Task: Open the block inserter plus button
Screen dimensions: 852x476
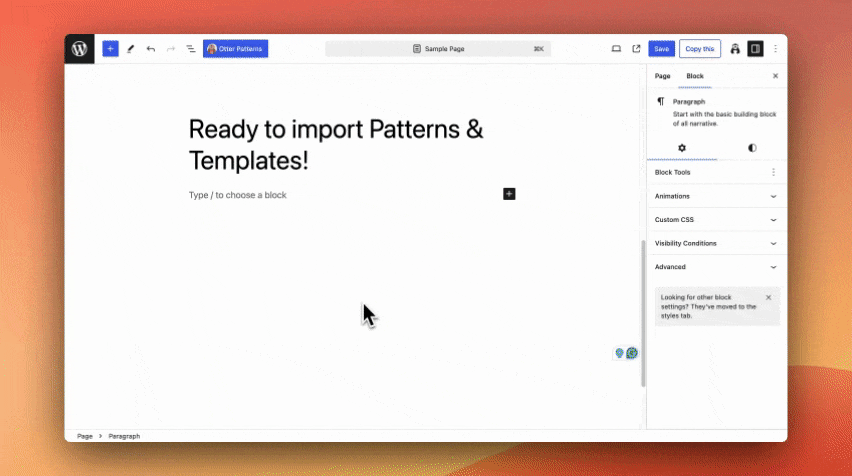Action: [x=110, y=49]
